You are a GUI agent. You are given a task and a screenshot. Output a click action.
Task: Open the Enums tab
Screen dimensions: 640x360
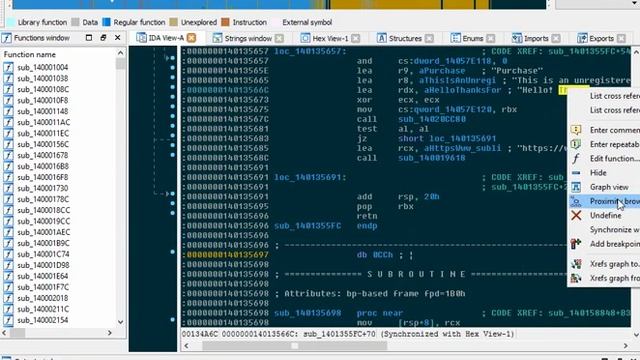(x=473, y=38)
